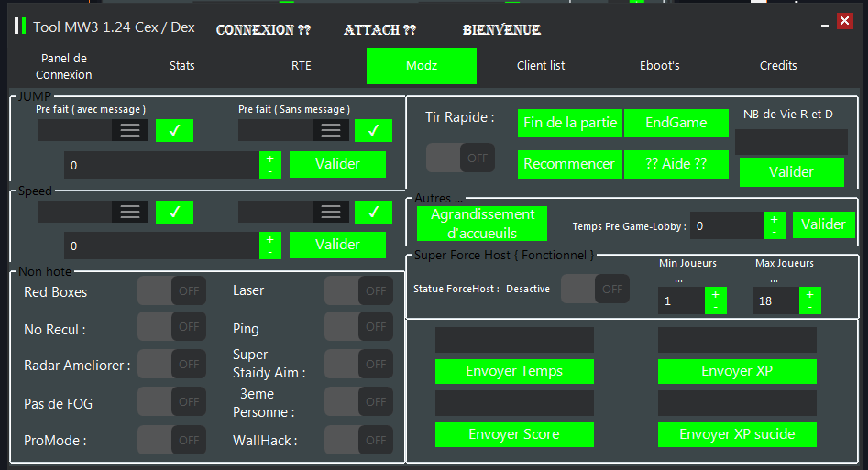Open Credits tab
Image resolution: width=868 pixels, height=470 pixels.
[778, 66]
